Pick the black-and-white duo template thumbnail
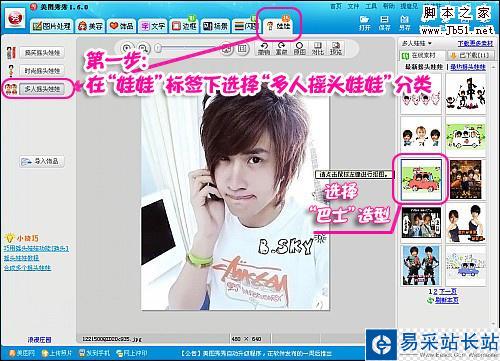Screen dimensions: 500x361 coord(421,223)
